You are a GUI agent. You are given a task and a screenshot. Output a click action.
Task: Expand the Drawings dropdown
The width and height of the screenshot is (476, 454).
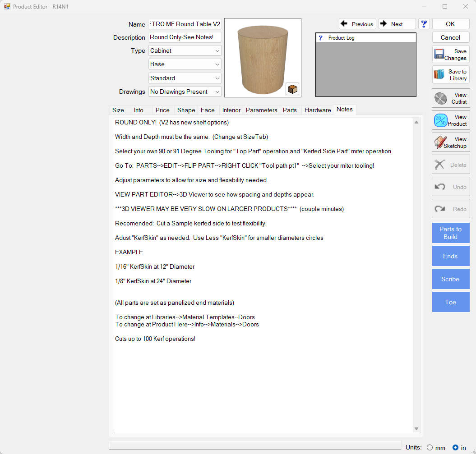pyautogui.click(x=217, y=92)
